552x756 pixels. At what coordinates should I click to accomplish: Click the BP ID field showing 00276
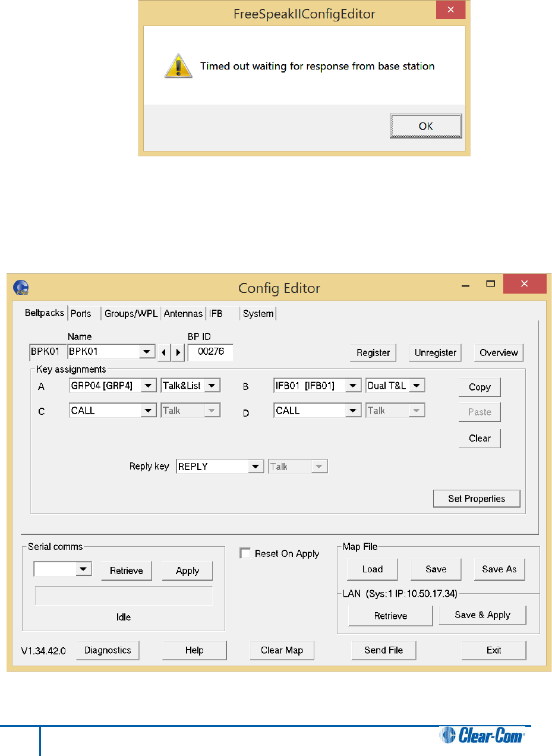click(210, 352)
